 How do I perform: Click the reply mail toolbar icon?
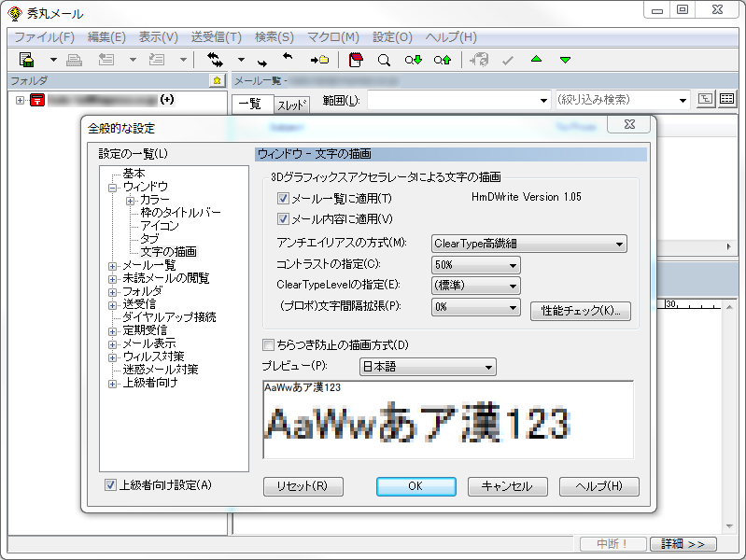tap(106, 60)
